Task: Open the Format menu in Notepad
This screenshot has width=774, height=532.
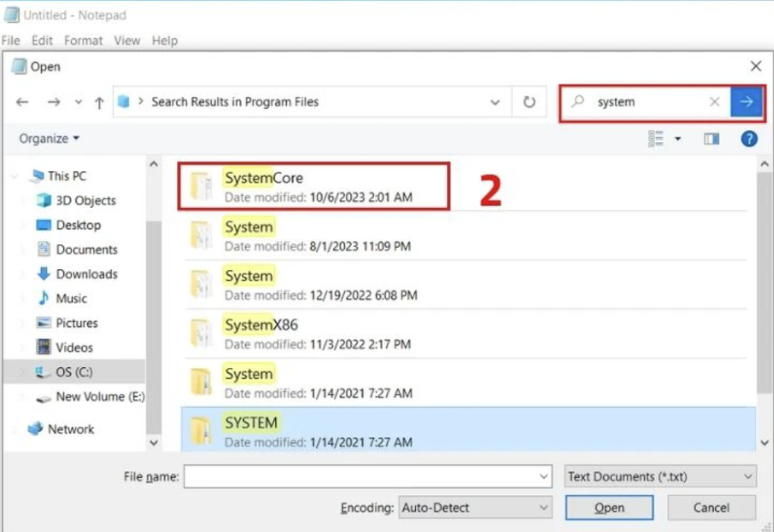Action: coord(83,41)
